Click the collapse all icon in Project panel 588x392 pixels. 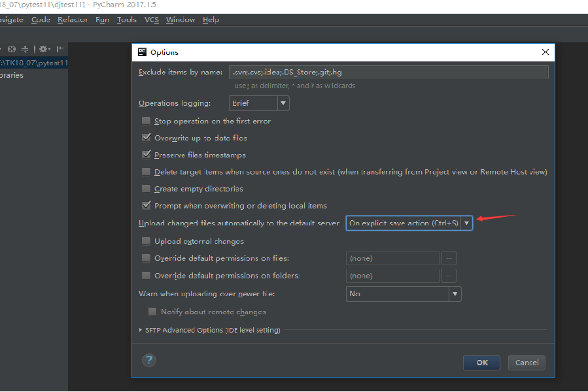tap(25, 49)
